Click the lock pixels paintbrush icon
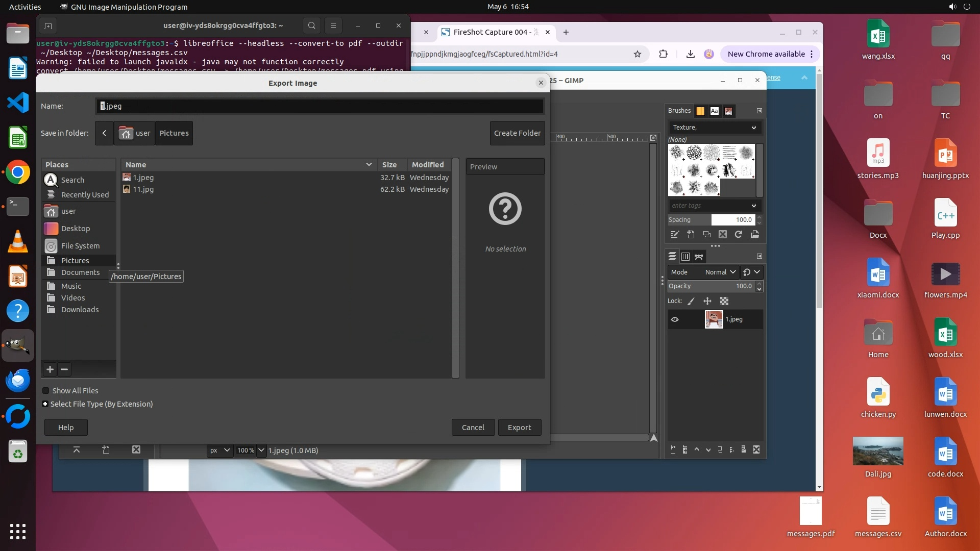Viewport: 980px width, 551px height. coord(691,301)
